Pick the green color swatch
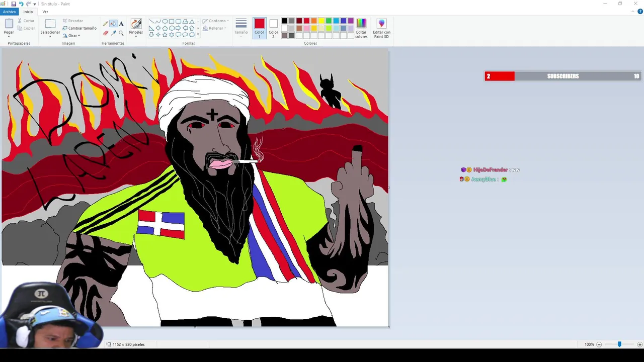Screen dimensions: 644x362 pyautogui.click(x=329, y=21)
